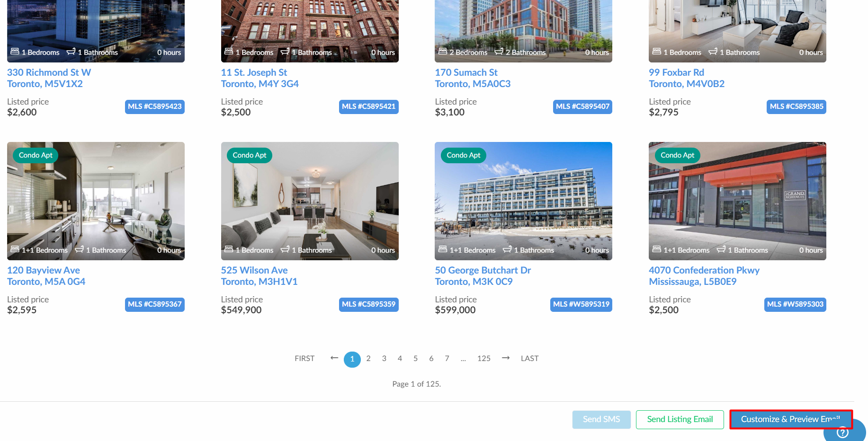Click Condo Apt tag on 525 Wilson Ave
868x441 pixels.
click(250, 155)
